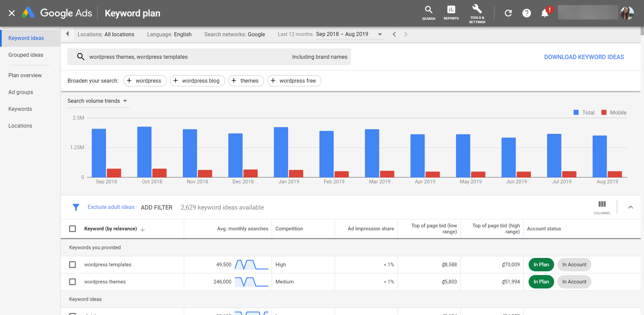Image resolution: width=644 pixels, height=315 pixels.
Task: Click Download Keyword Ideas
Action: (x=584, y=57)
